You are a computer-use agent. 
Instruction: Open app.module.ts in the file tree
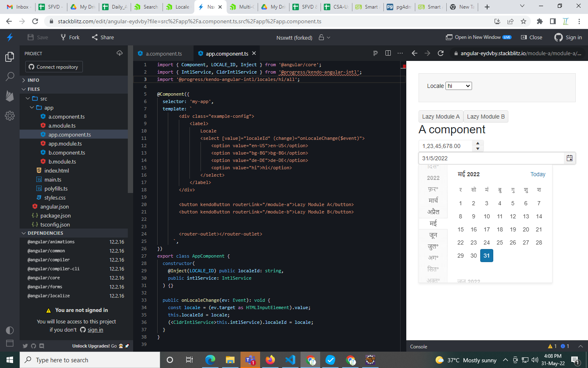(65, 144)
